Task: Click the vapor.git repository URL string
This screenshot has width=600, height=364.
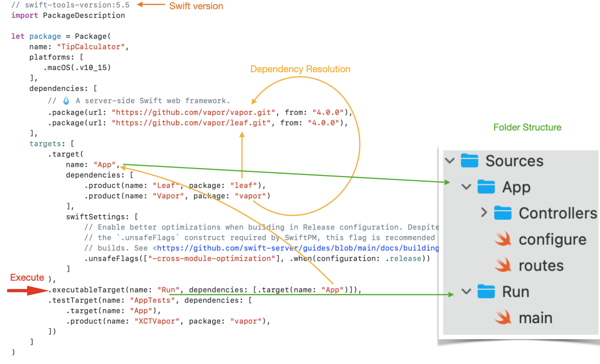Action: [x=193, y=112]
